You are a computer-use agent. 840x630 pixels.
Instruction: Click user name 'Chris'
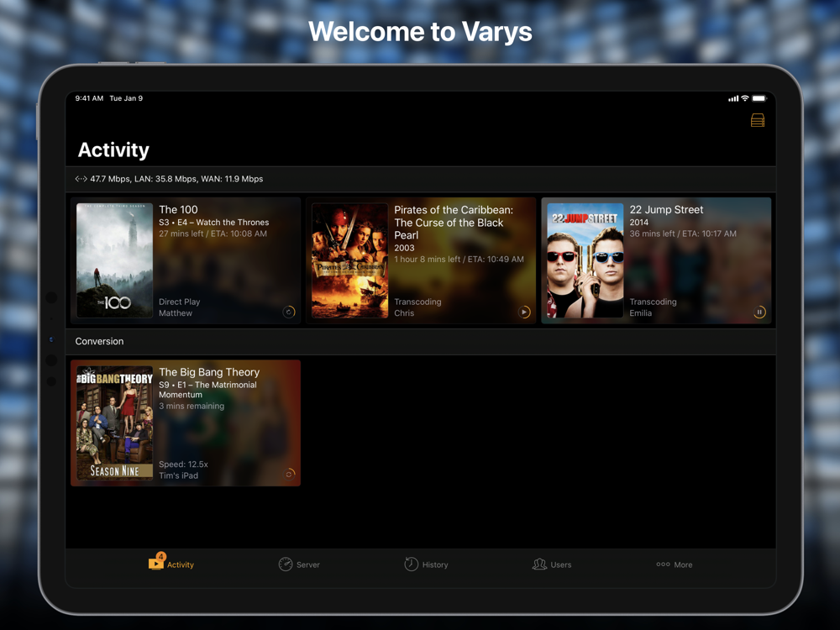click(404, 312)
